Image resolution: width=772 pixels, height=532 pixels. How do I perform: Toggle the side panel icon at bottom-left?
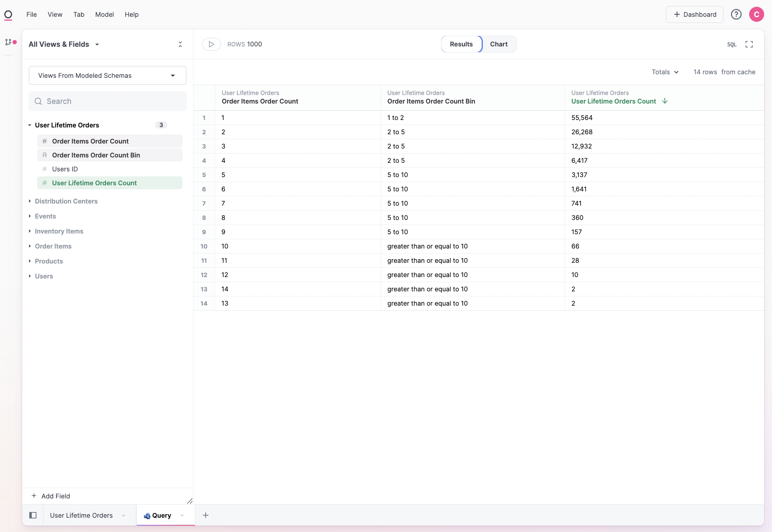tap(33, 515)
